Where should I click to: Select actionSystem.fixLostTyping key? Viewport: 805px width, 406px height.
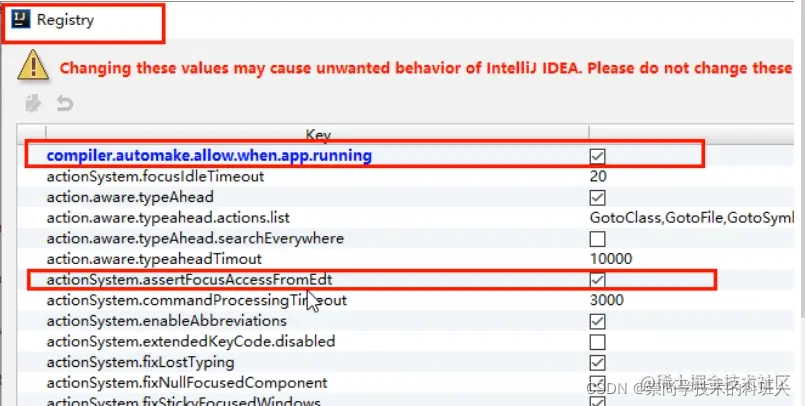click(x=140, y=362)
